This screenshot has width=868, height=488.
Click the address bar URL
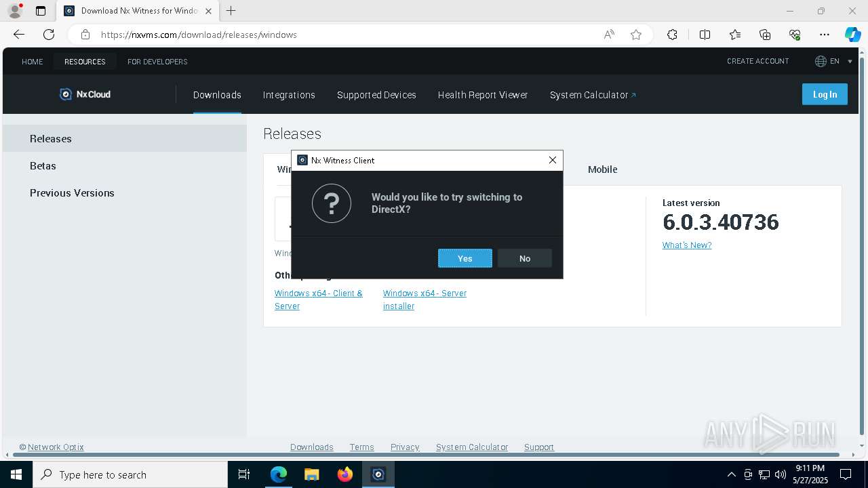pyautogui.click(x=199, y=35)
